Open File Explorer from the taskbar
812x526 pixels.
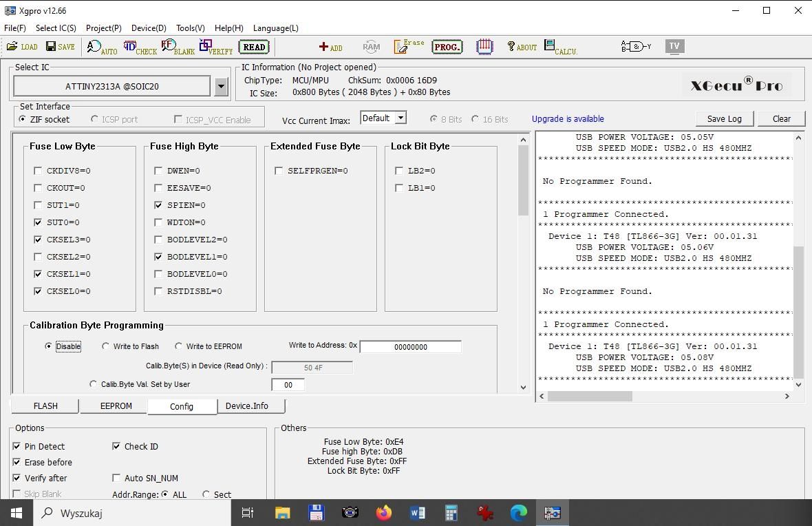point(282,513)
